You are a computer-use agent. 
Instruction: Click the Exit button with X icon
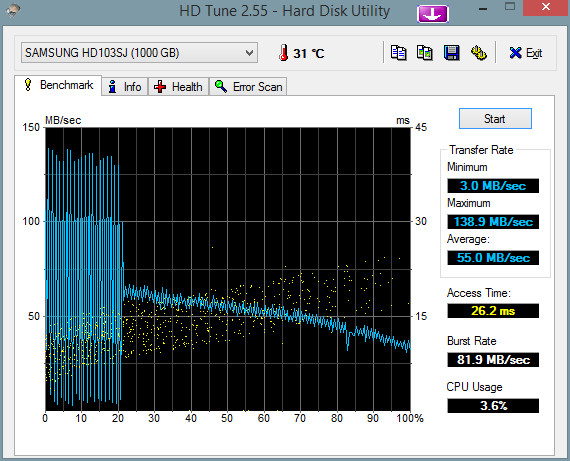(x=525, y=53)
